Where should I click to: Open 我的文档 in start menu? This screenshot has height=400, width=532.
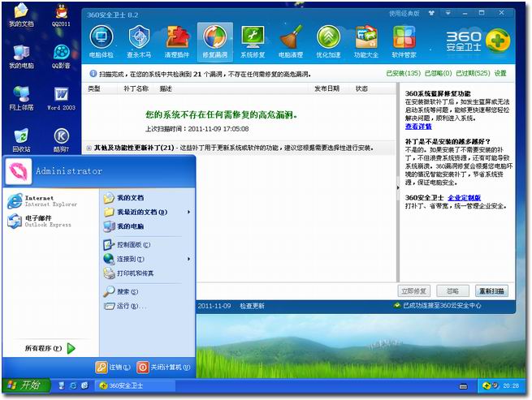(123, 198)
